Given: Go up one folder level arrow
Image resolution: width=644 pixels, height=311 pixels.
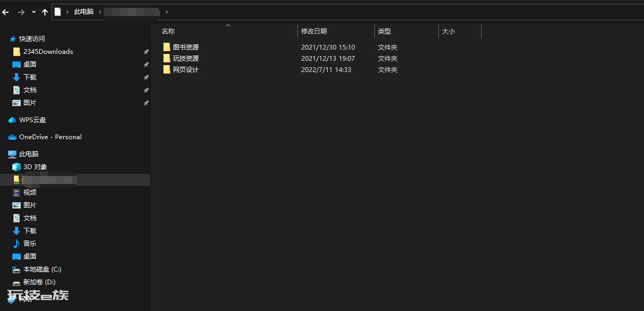Looking at the screenshot, I should [45, 12].
